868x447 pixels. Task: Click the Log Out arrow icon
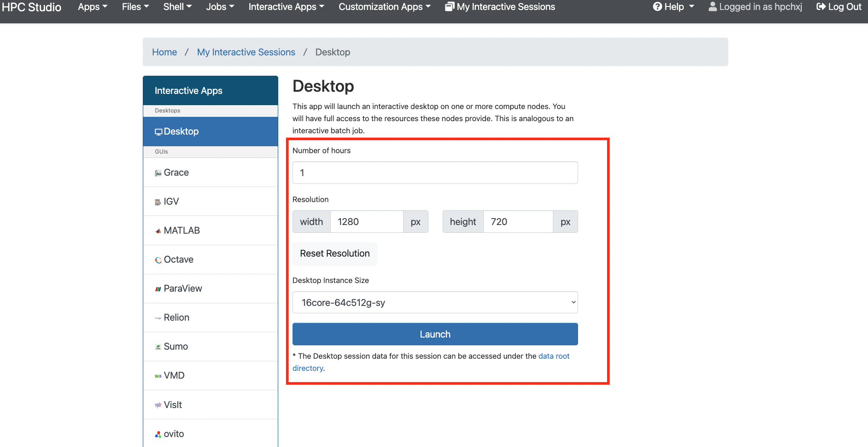tap(821, 7)
